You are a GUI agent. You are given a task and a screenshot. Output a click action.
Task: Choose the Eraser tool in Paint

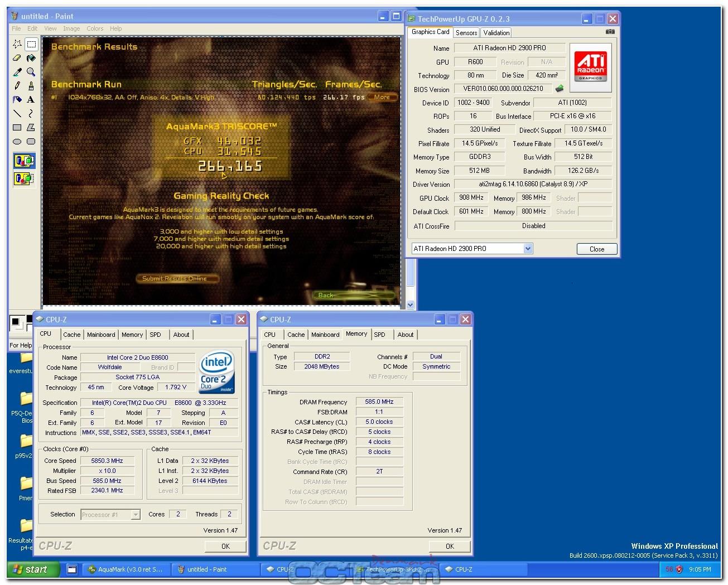pos(17,58)
